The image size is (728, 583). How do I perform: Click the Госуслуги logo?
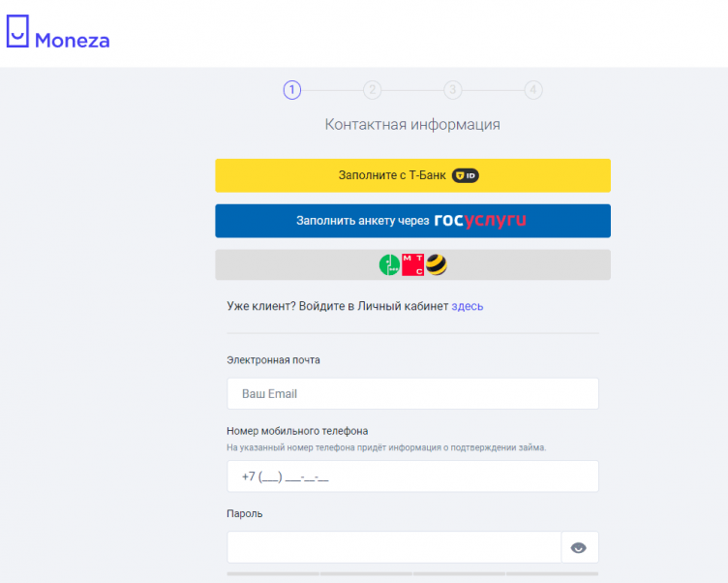480,221
